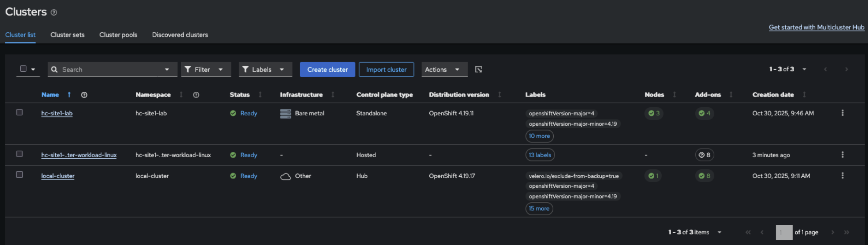The image size is (868, 245).
Task: Check the hosted workload-linux cluster checkbox
Action: point(19,154)
